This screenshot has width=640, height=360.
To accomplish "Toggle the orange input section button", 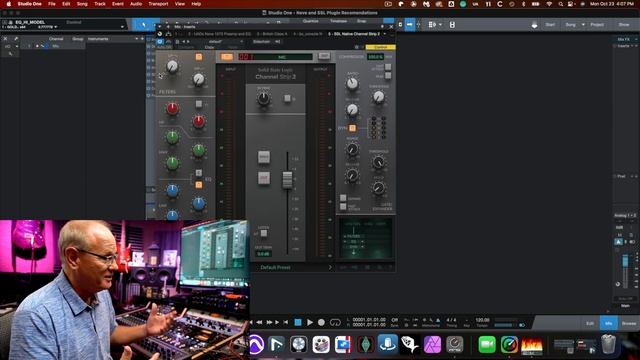I will tap(199, 57).
